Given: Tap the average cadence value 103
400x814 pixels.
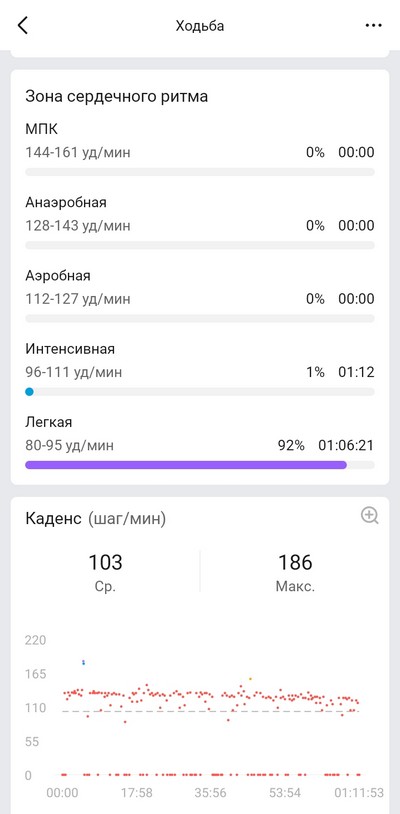Looking at the screenshot, I should 105,562.
